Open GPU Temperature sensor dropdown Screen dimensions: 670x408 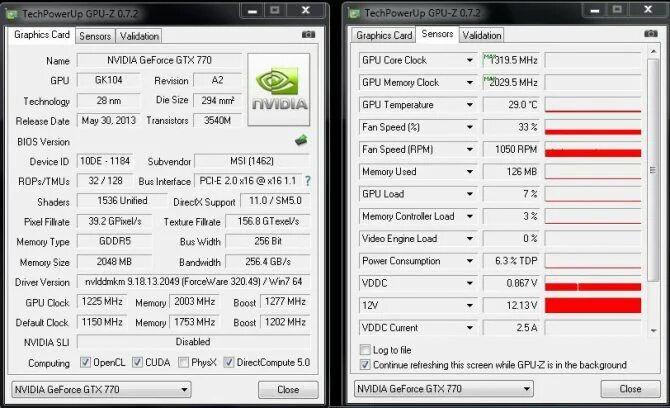click(470, 105)
